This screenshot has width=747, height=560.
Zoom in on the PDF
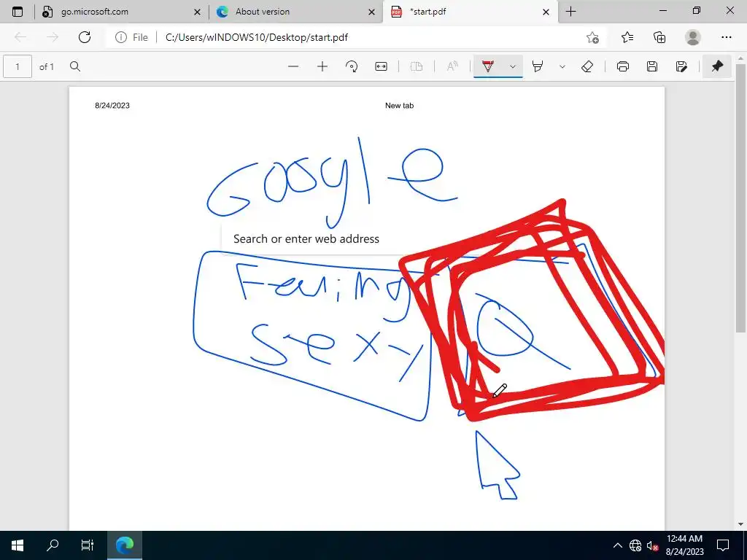point(322,66)
